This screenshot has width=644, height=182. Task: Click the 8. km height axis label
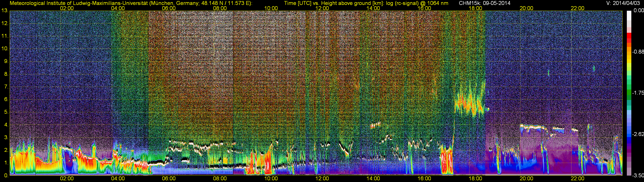[6, 74]
